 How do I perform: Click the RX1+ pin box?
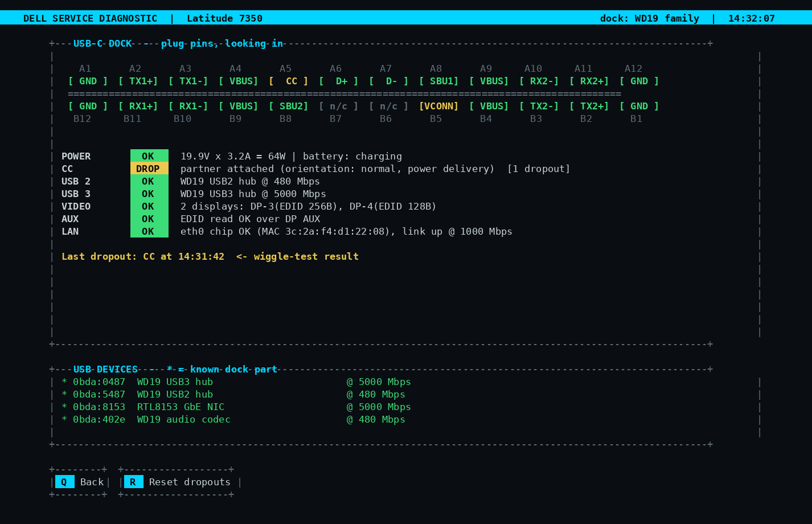138,106
